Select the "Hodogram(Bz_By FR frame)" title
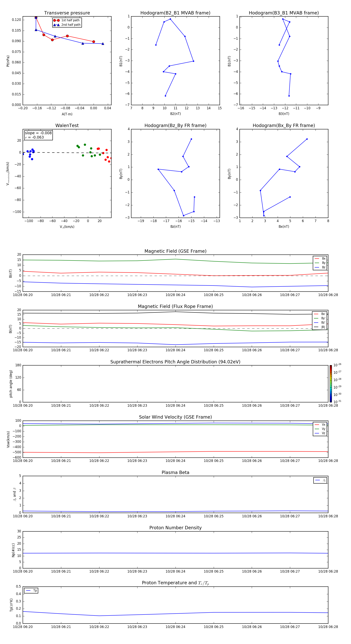The width and height of the screenshot is (351, 644). click(x=175, y=125)
